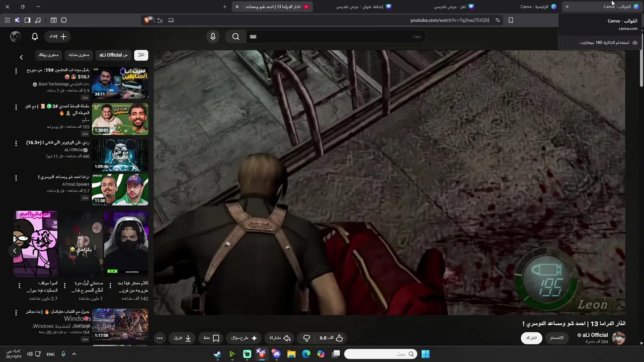The width and height of the screenshot is (644, 362).
Task: Open the site settings icon beside the URL
Action: coord(498,20)
